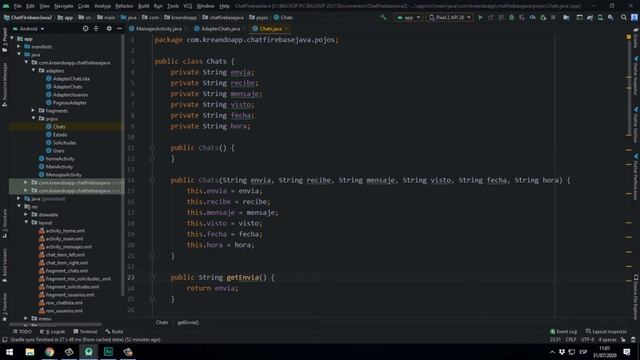
Task: Click the Apply Changes rerun icon
Action: click(491, 18)
